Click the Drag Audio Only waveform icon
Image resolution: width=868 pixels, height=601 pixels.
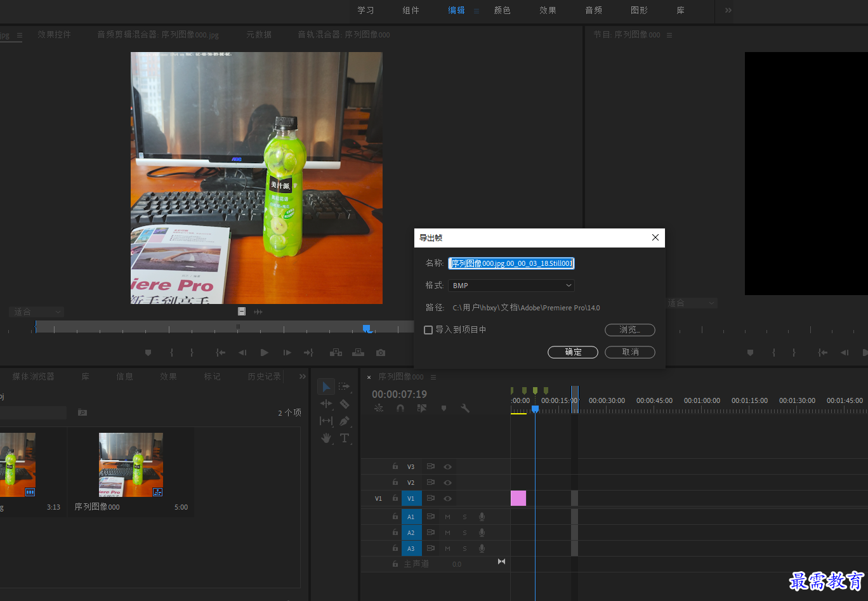coord(258,311)
